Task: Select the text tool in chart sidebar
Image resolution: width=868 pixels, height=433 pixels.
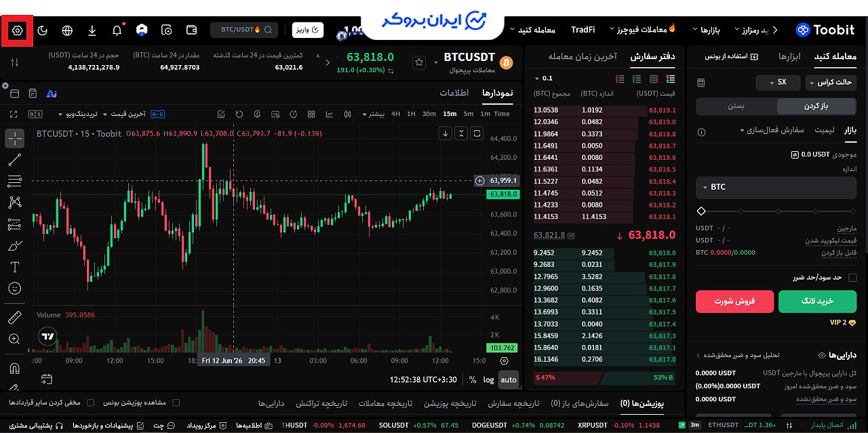Action: coord(15,267)
